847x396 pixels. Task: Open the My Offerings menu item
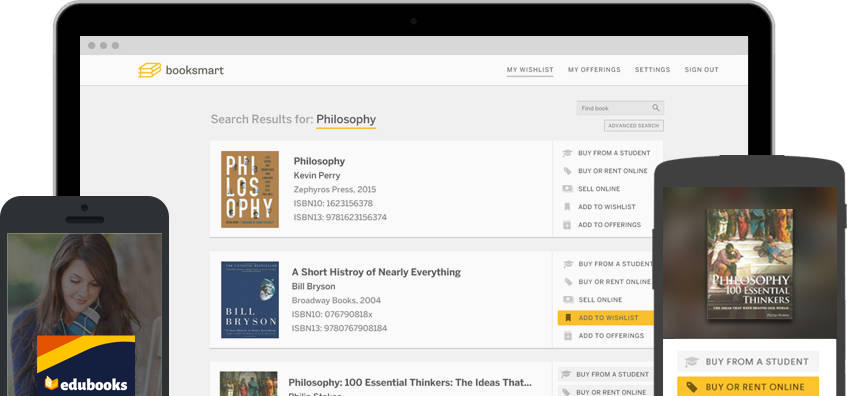[x=594, y=70]
